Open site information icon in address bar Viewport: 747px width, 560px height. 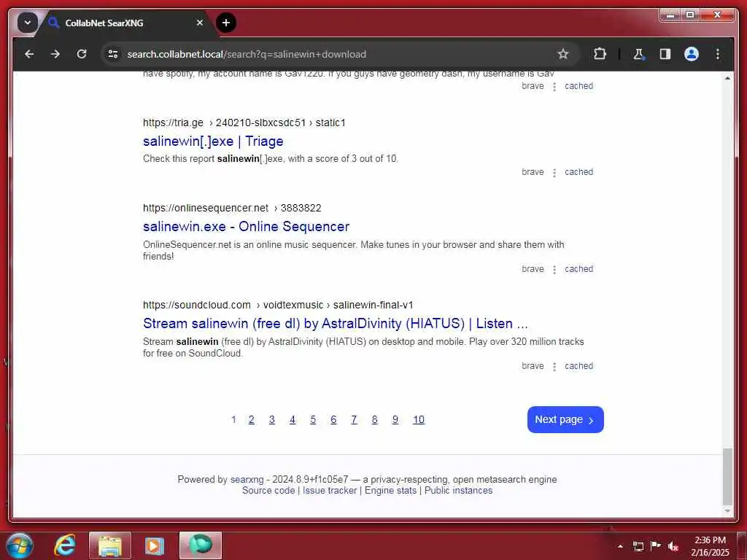[x=113, y=54]
